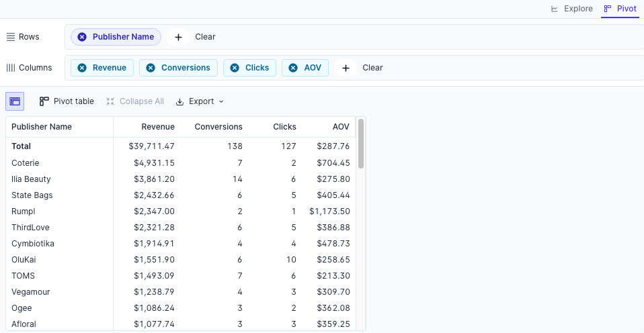644x333 pixels.
Task: Click total revenue $39,711.47
Action: pyautogui.click(x=151, y=146)
